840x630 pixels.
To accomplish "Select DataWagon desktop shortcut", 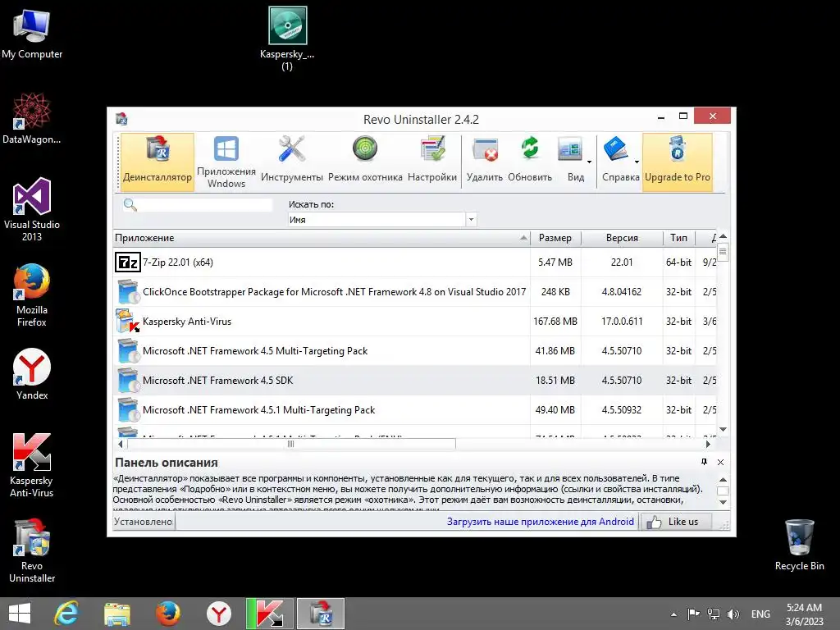I will tap(32, 118).
